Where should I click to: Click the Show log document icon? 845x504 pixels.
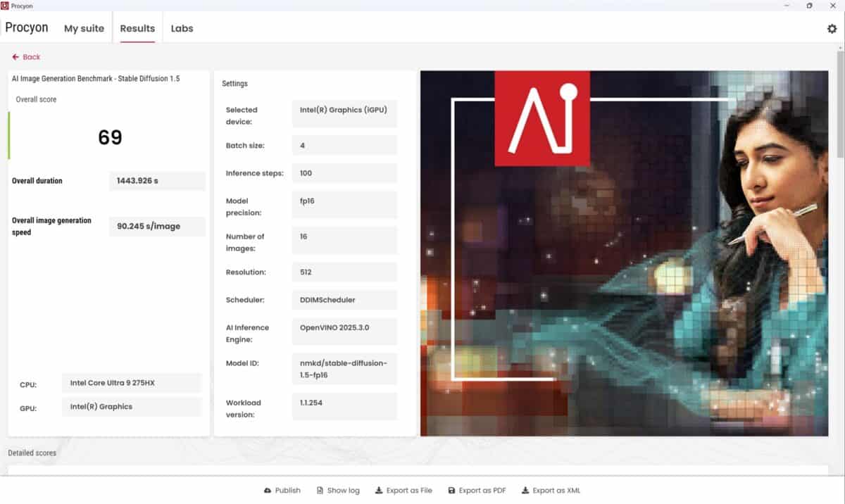(320, 491)
